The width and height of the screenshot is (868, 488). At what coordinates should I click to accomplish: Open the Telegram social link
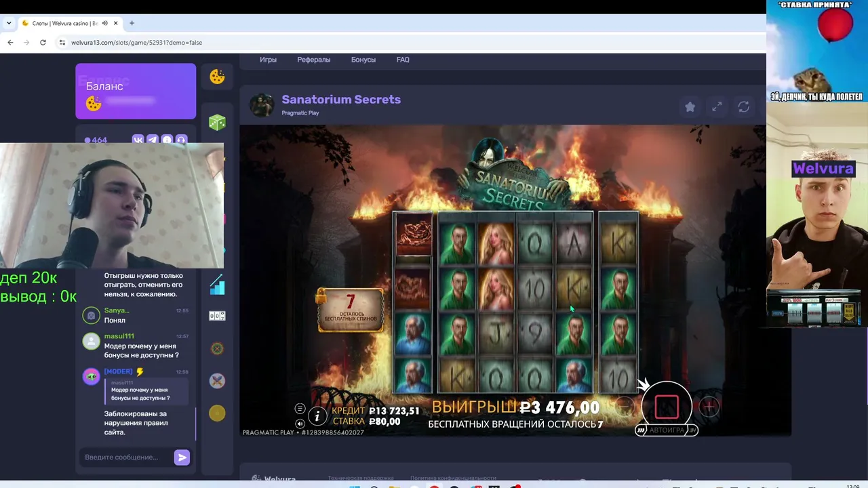click(x=153, y=140)
